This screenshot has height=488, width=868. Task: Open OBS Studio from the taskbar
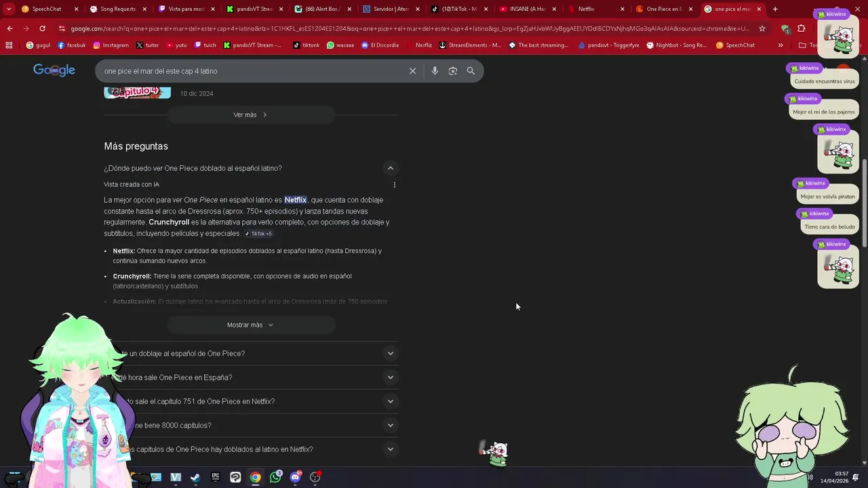pyautogui.click(x=315, y=477)
